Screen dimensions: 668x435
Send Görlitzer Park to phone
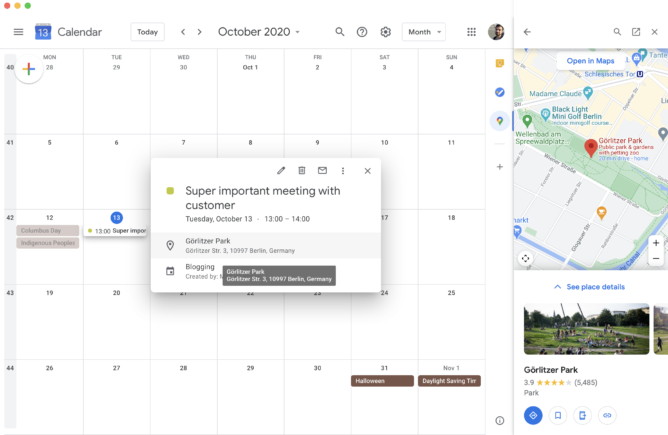click(582, 415)
